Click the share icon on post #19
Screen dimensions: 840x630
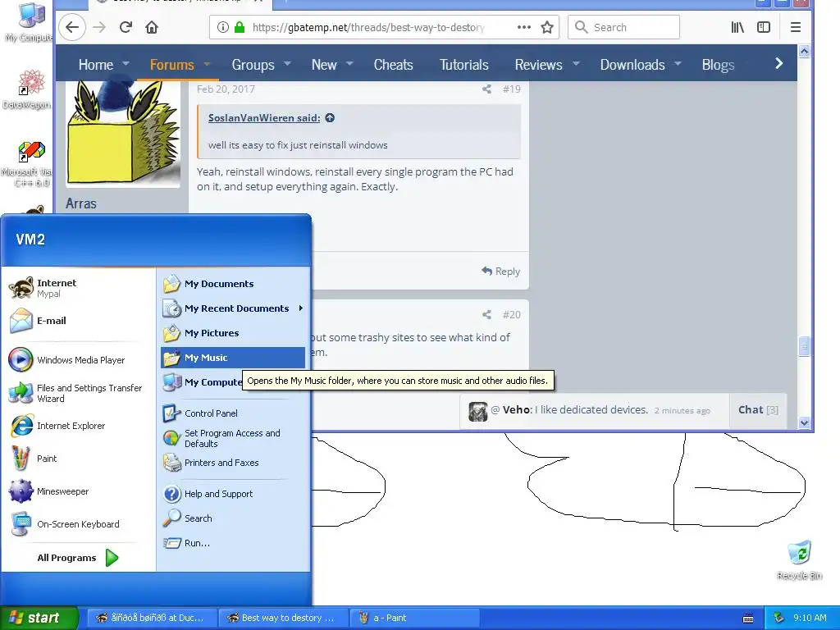[x=486, y=89]
